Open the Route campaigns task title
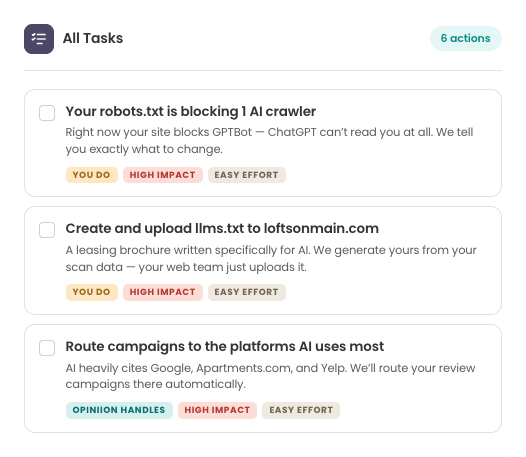526x457 pixels. coord(225,347)
